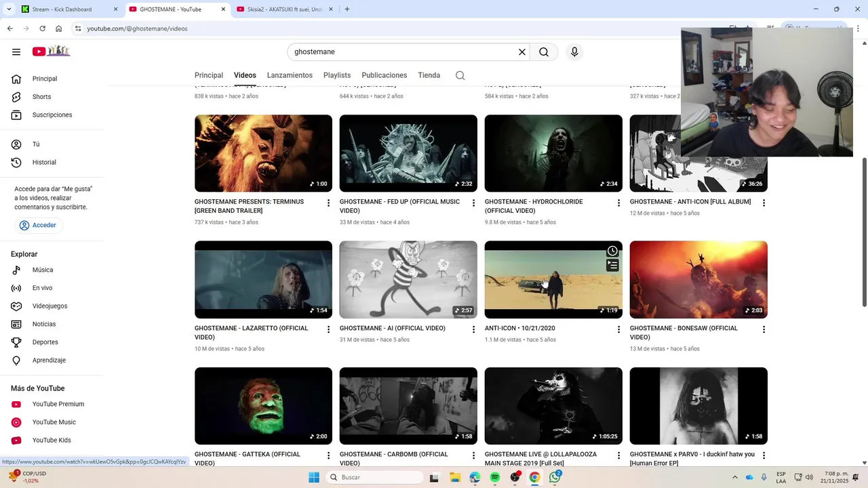The image size is (868, 488).
Task: Switch to Lanzamientos channel tab
Action: click(290, 75)
